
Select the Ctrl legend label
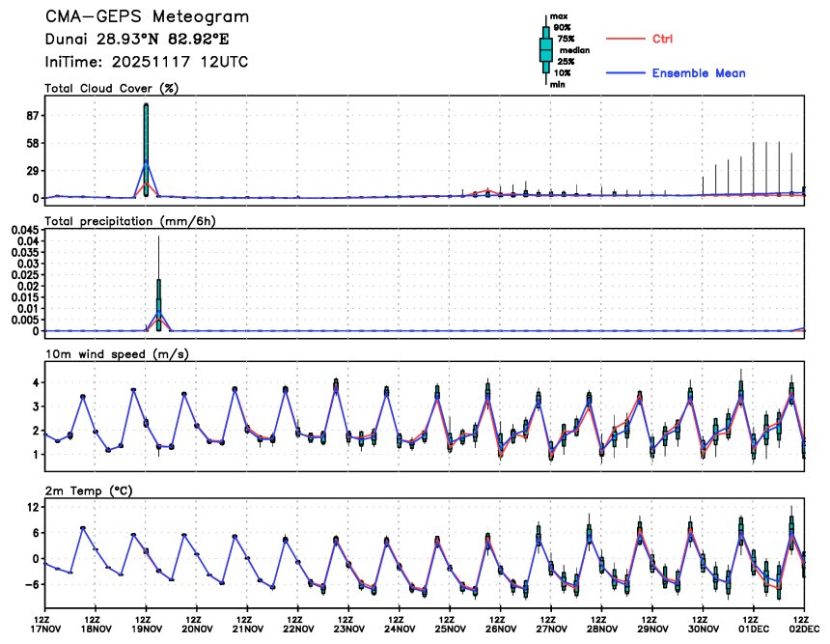point(662,39)
